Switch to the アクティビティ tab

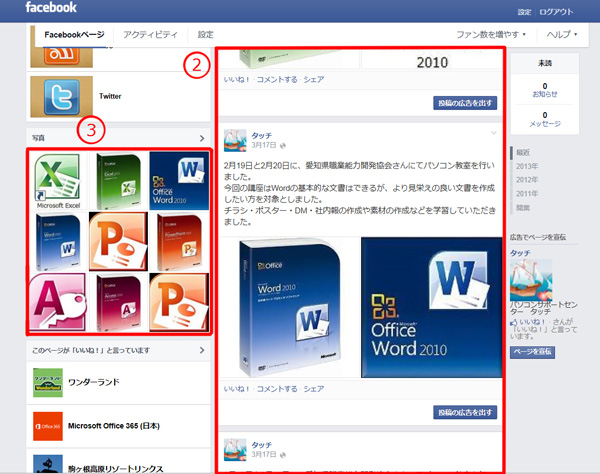[x=150, y=35]
